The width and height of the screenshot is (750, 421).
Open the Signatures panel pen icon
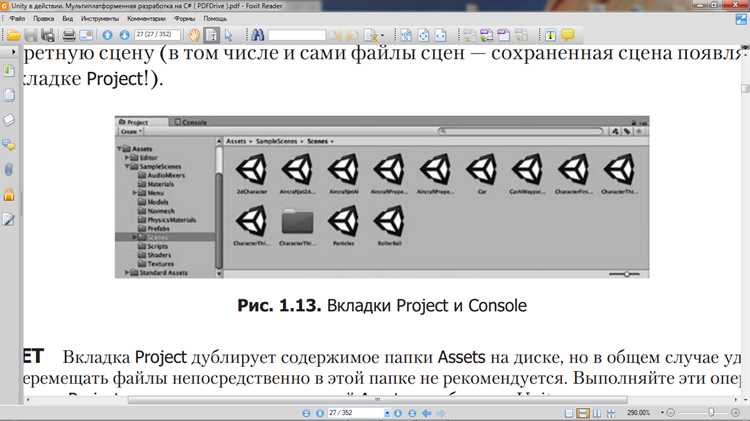click(9, 220)
